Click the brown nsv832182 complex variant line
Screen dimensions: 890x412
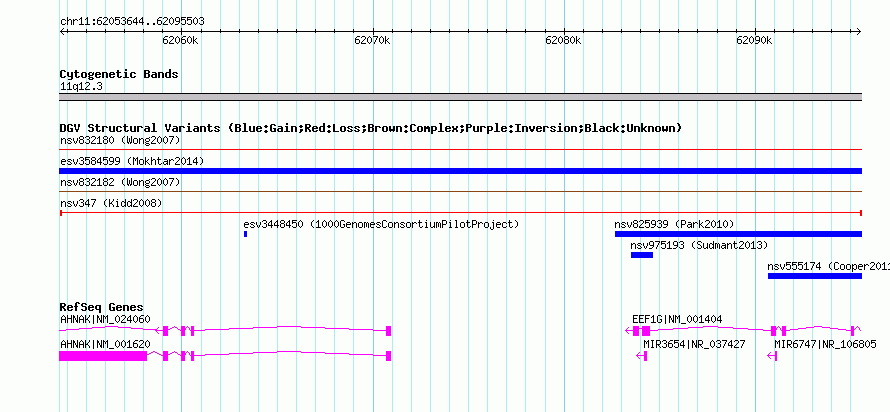pyautogui.click(x=460, y=192)
